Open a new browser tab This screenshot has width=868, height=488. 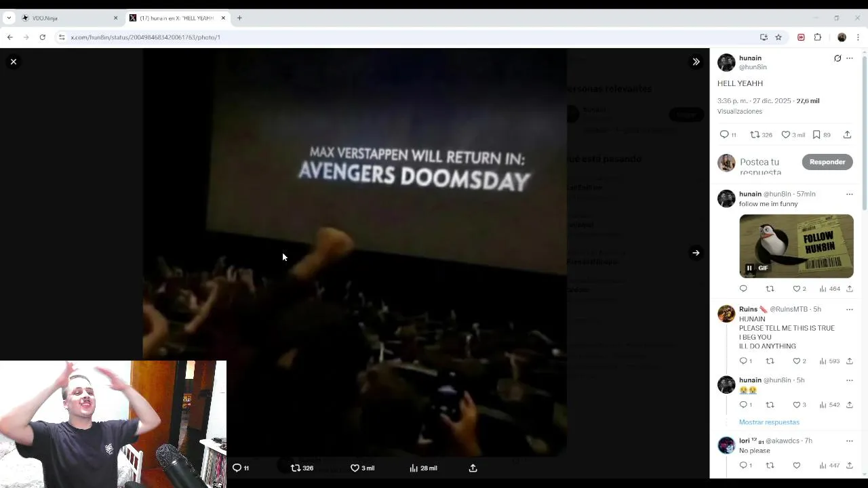(x=239, y=18)
